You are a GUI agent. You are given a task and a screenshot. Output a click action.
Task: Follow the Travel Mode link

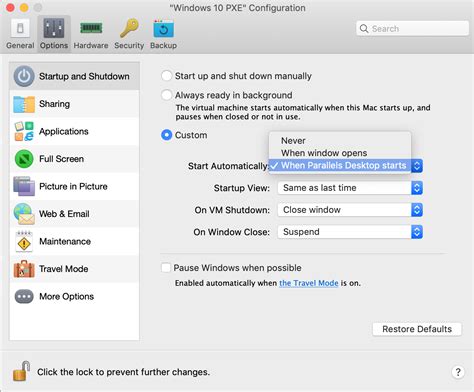tap(309, 283)
